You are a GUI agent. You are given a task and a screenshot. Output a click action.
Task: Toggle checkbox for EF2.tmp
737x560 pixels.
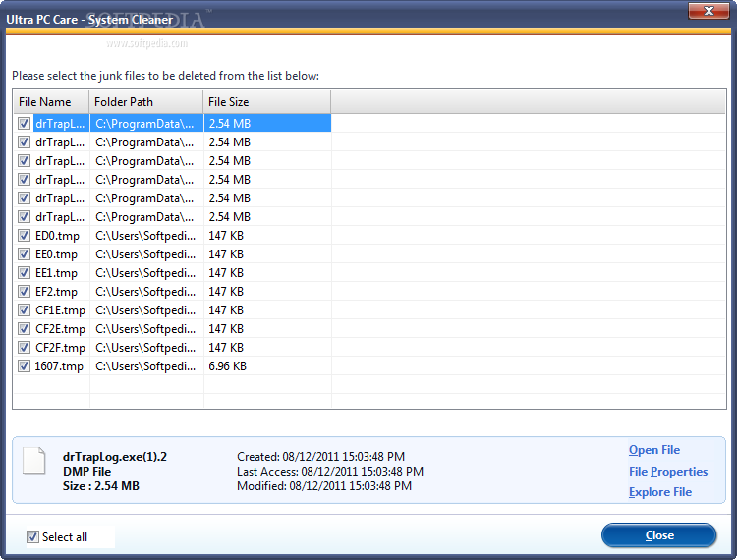tap(24, 292)
